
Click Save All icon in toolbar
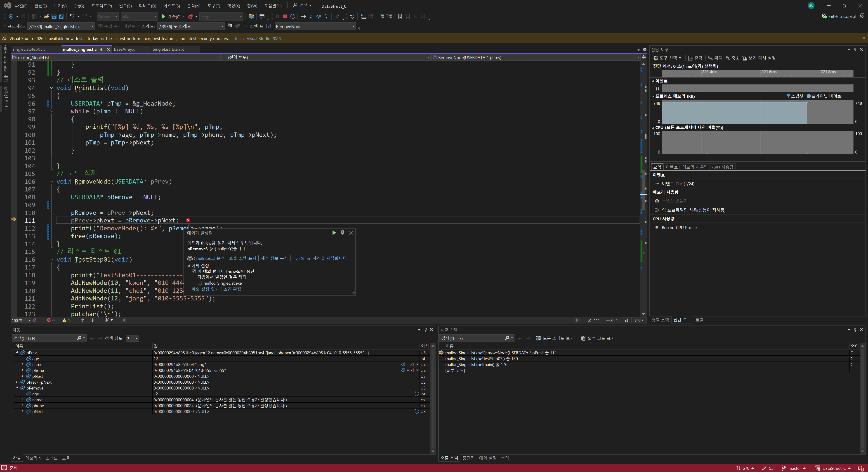point(62,16)
